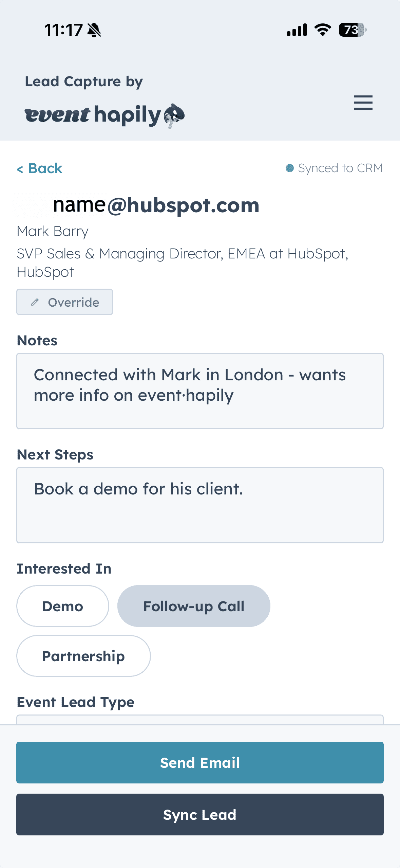Viewport: 400px width, 868px height.
Task: Toggle the Partnership interest chip
Action: (83, 656)
